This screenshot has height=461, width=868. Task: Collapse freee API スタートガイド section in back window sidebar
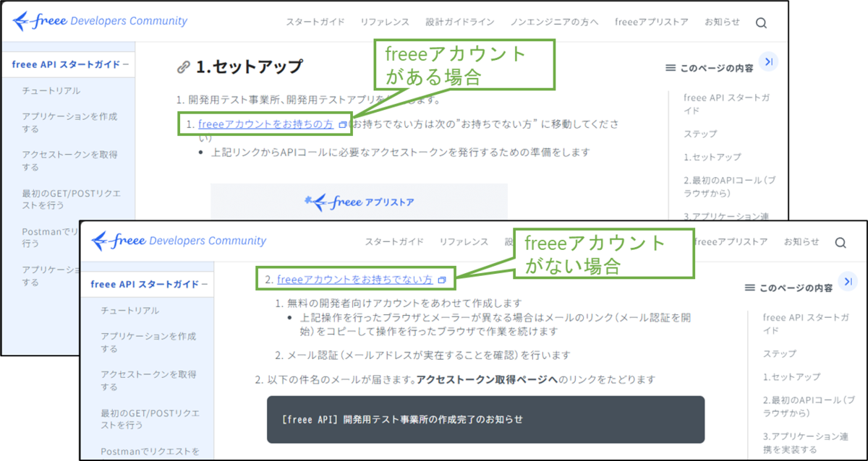(x=125, y=64)
